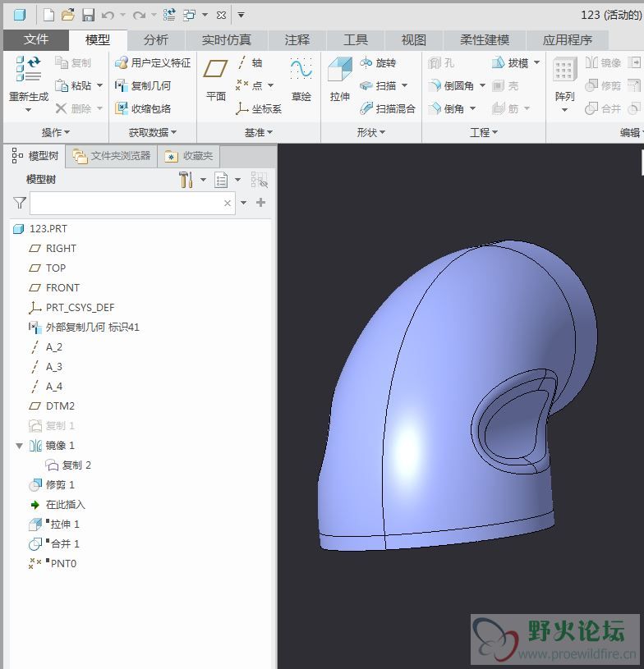Apply a Chamfer (倒角) feature

(446, 108)
